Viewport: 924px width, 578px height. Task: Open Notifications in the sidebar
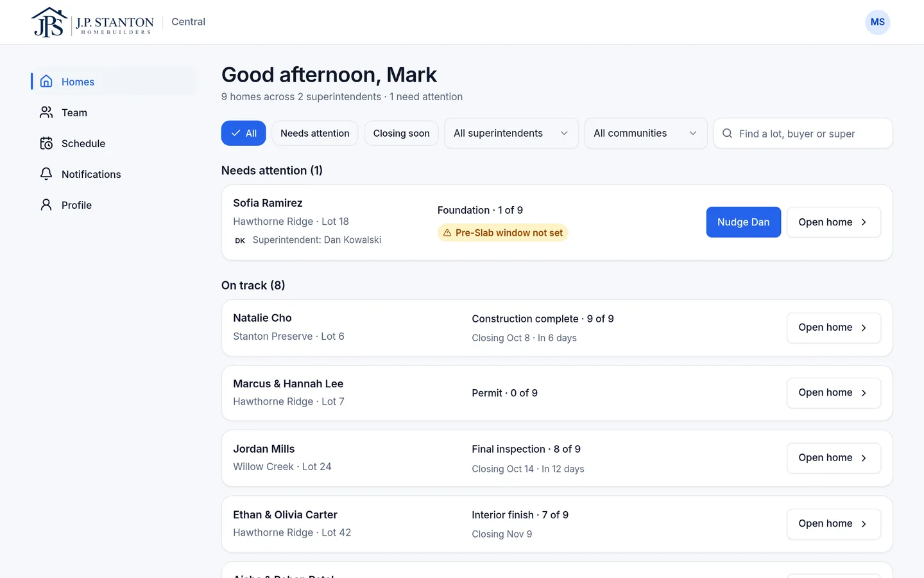click(x=114, y=174)
